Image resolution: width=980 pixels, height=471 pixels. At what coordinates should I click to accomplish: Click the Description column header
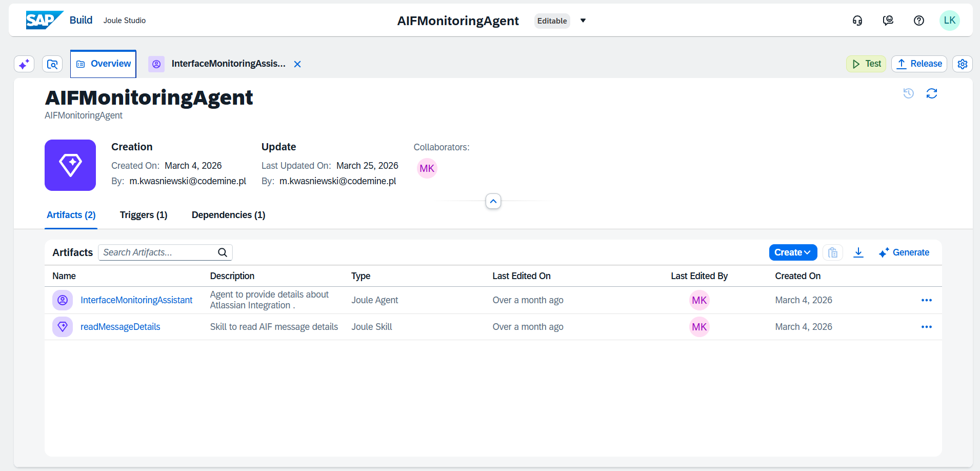coord(232,276)
